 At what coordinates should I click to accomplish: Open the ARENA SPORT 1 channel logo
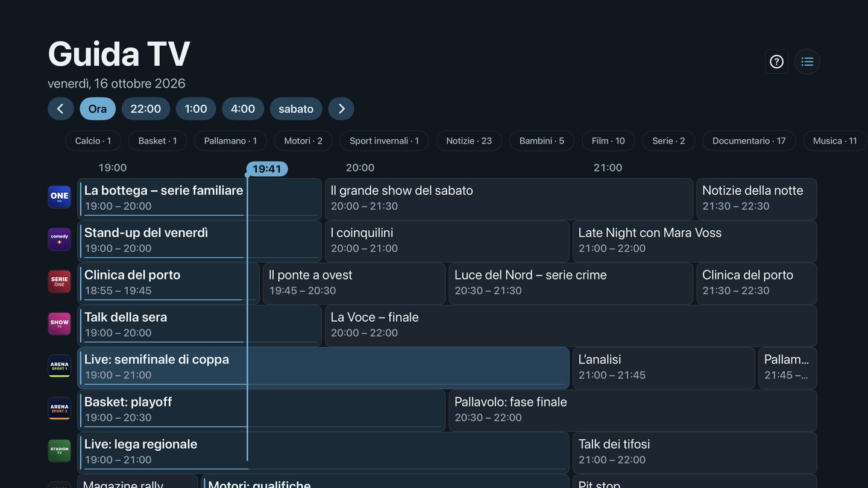click(x=60, y=366)
